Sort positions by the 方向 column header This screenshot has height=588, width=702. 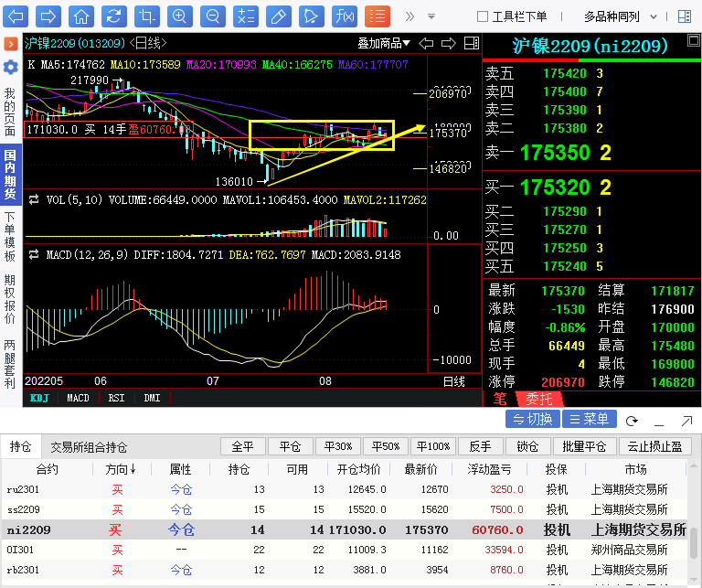click(120, 469)
